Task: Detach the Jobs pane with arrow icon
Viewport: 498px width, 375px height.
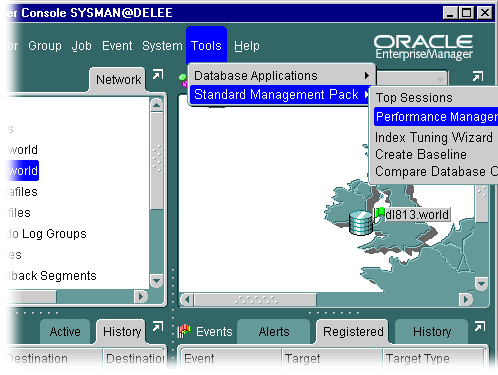Action: pos(158,327)
